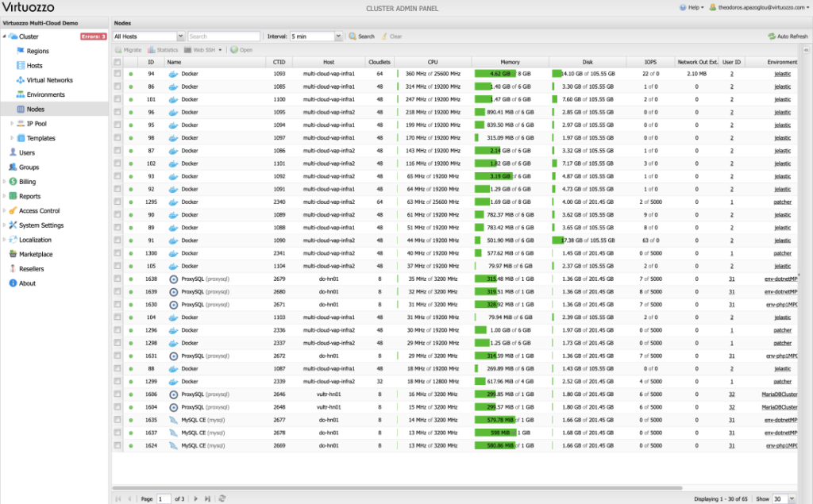Open the MariaDBCluster environment link
This screenshot has height=504, width=813.
point(782,394)
